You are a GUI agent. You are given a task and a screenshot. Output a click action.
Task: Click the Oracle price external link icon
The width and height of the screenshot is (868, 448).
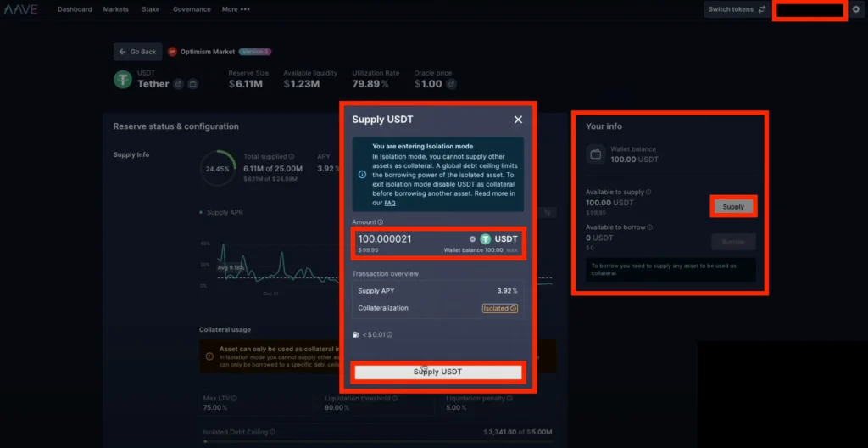(451, 84)
